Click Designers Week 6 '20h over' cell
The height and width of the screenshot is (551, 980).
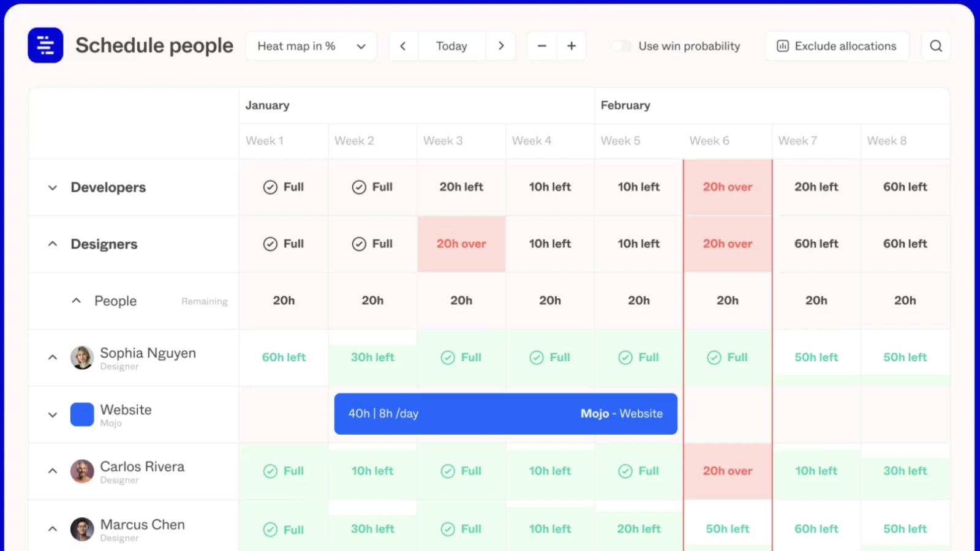coord(728,244)
